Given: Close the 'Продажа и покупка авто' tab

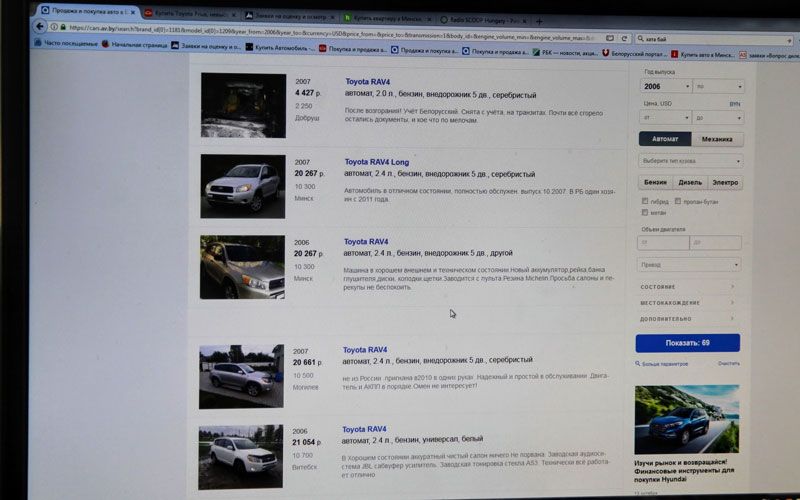Looking at the screenshot, I should tap(133, 12).
